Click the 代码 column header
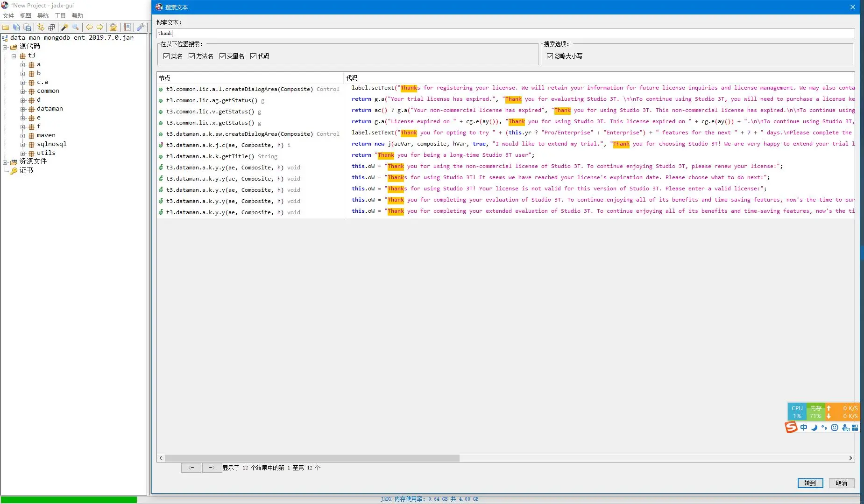864x504 pixels. (599, 78)
